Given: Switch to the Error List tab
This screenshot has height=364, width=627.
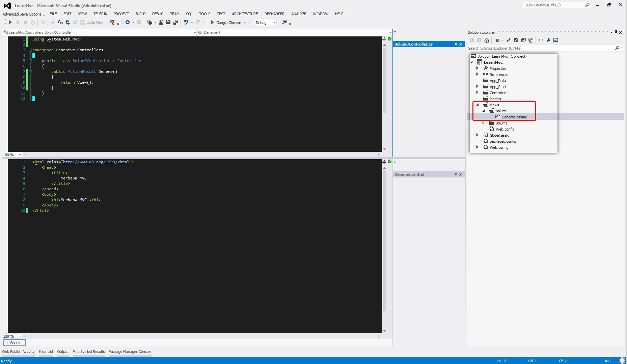Looking at the screenshot, I should 46,352.
